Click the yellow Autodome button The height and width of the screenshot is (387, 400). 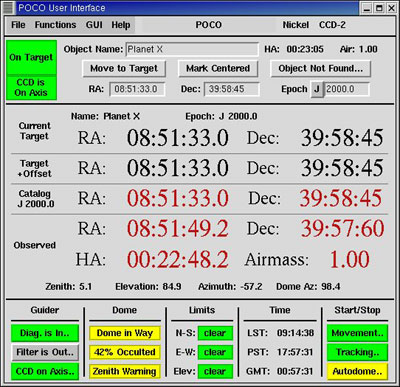tap(357, 371)
